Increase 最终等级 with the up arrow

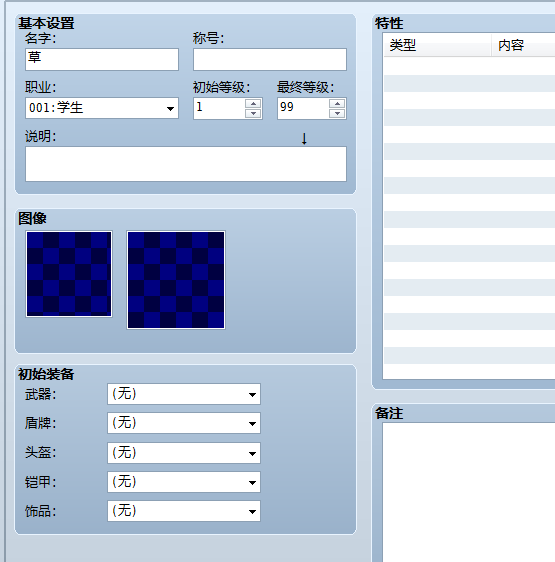tap(337, 104)
